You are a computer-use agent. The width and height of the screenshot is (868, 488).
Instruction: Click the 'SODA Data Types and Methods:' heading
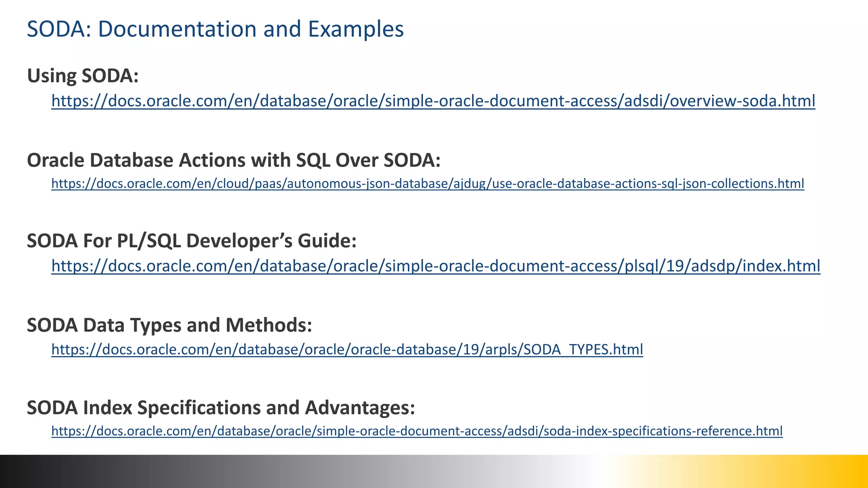coord(170,325)
